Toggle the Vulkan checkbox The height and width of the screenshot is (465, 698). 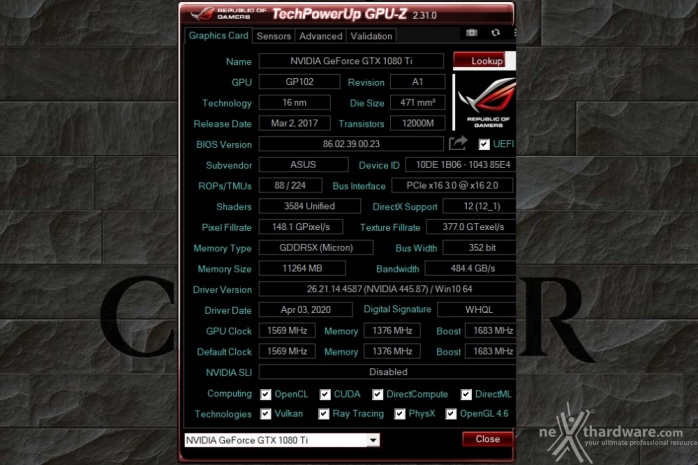click(x=266, y=414)
